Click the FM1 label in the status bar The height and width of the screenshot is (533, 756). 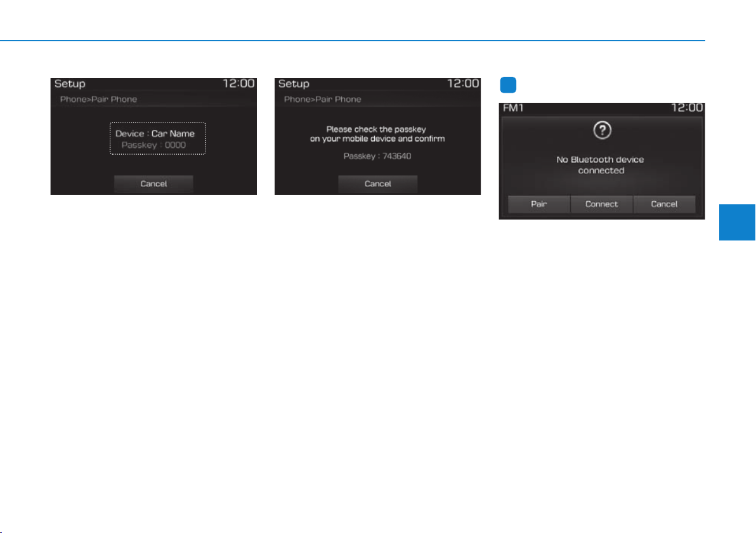pyautogui.click(x=513, y=108)
